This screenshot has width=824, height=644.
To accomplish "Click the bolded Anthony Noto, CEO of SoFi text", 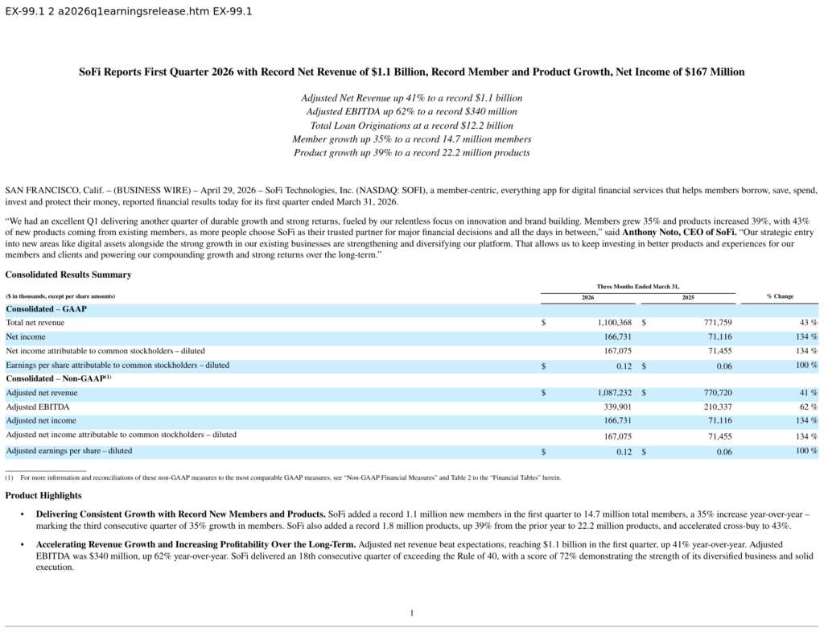I will pyautogui.click(x=679, y=232).
